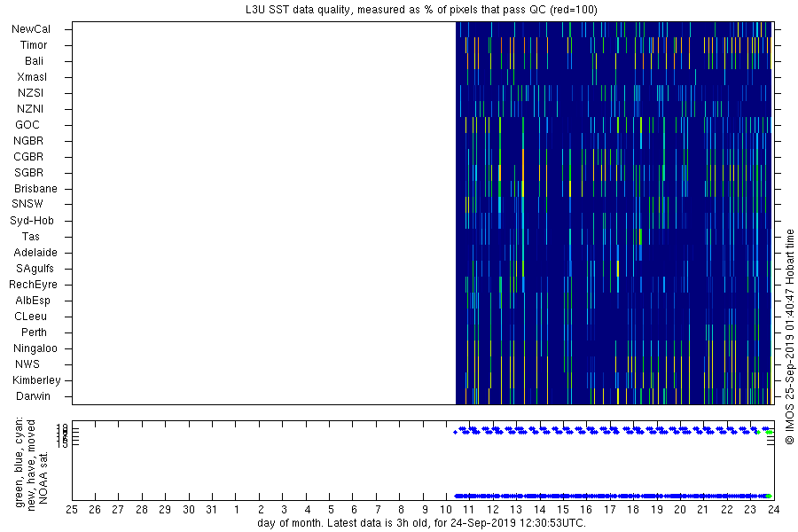This screenshot has width=798, height=532.
Task: Click day 13 on the x-axis
Action: 516,510
